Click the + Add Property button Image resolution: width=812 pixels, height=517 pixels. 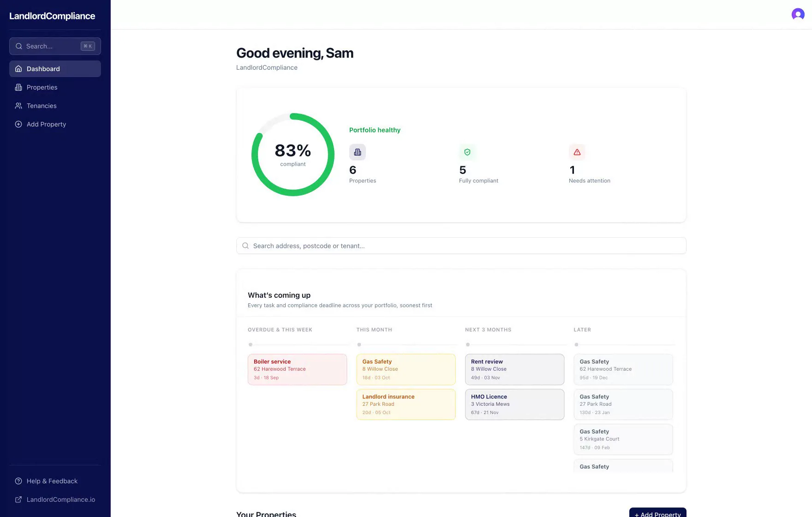click(x=657, y=512)
